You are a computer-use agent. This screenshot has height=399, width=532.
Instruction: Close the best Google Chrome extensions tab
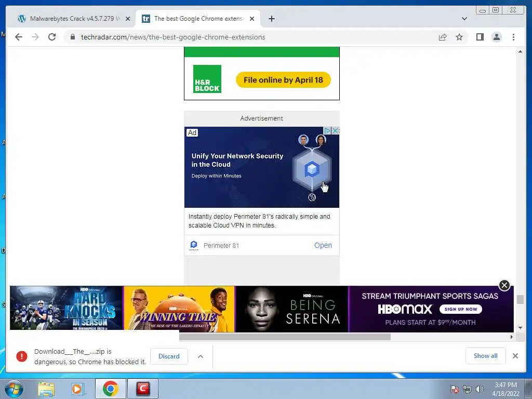point(252,19)
